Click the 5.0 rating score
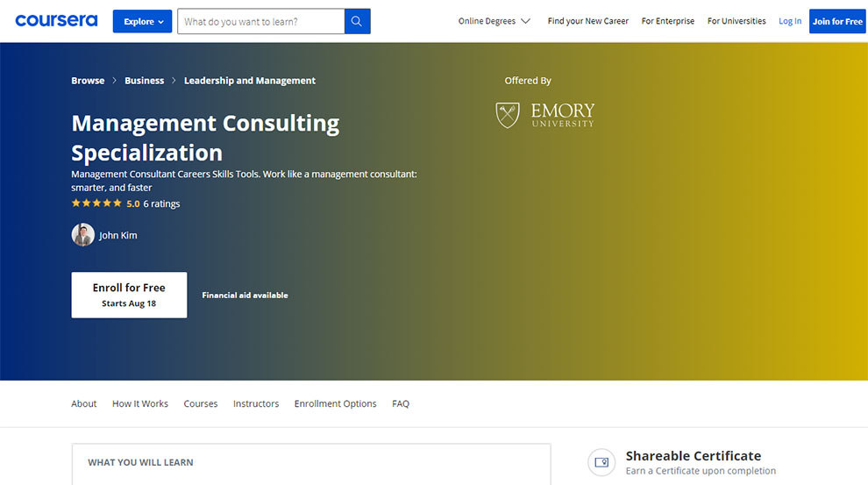868x485 pixels. [x=133, y=203]
